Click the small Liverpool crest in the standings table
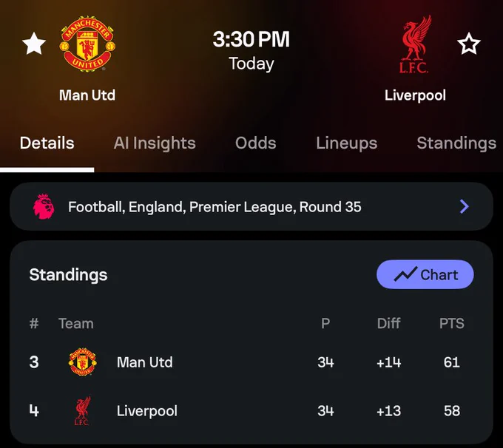 tap(82, 411)
